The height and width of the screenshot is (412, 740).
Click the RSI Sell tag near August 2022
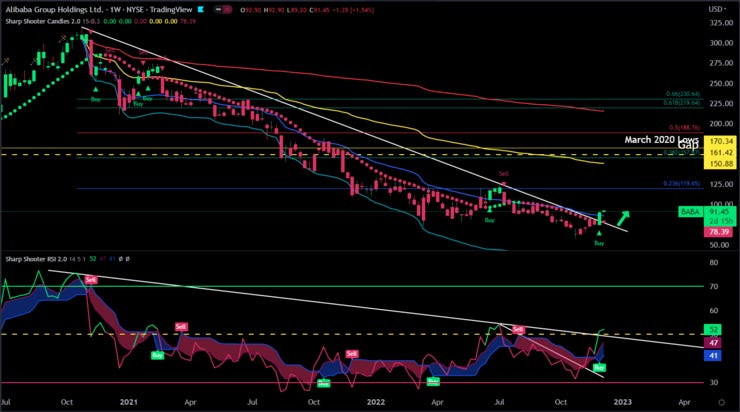[518, 329]
